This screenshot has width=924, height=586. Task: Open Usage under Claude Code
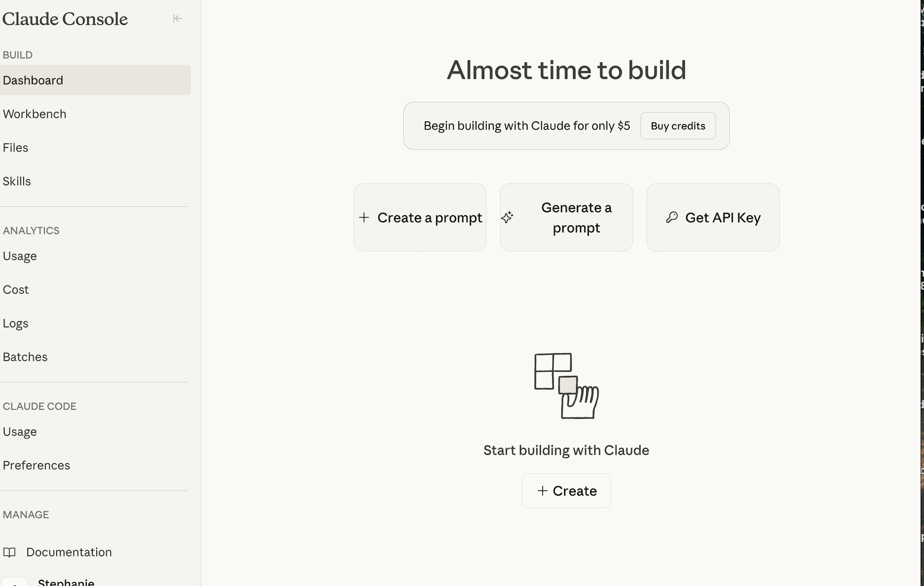pyautogui.click(x=20, y=431)
